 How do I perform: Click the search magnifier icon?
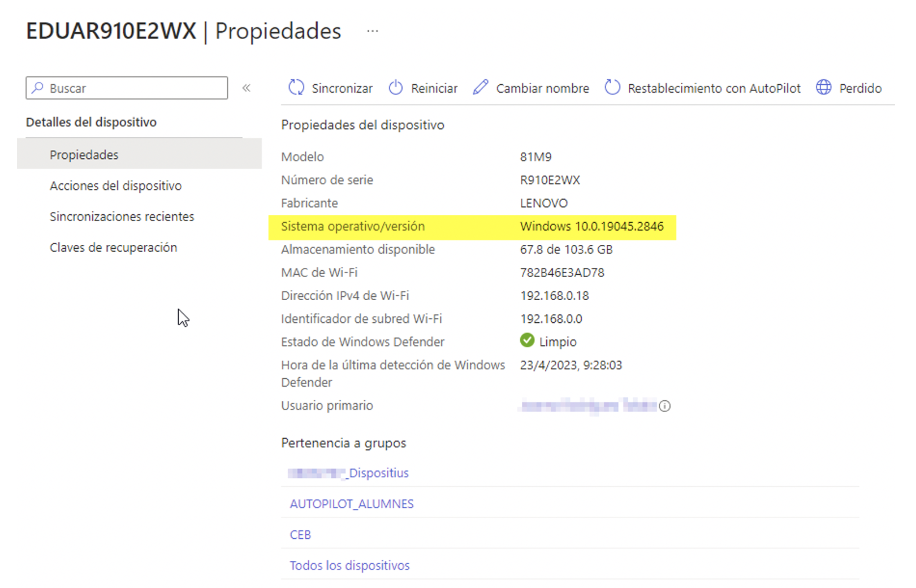pos(38,88)
